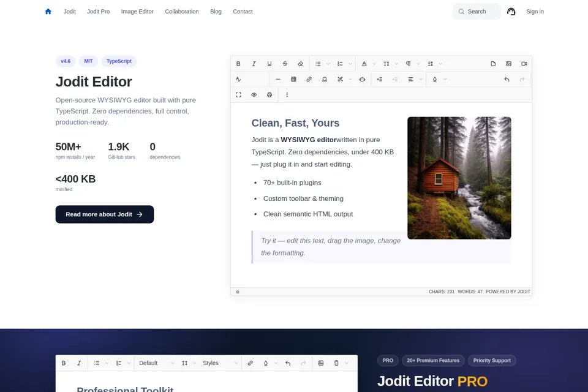This screenshot has width=588, height=392.
Task: Click the 'POWERED BY JODIT' status bar link
Action: coord(508,292)
